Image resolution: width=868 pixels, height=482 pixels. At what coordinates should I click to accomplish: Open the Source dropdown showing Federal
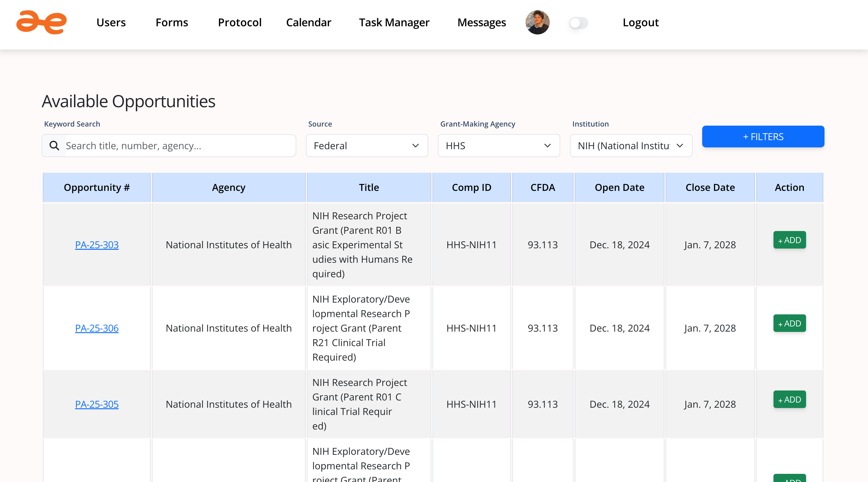tap(367, 146)
